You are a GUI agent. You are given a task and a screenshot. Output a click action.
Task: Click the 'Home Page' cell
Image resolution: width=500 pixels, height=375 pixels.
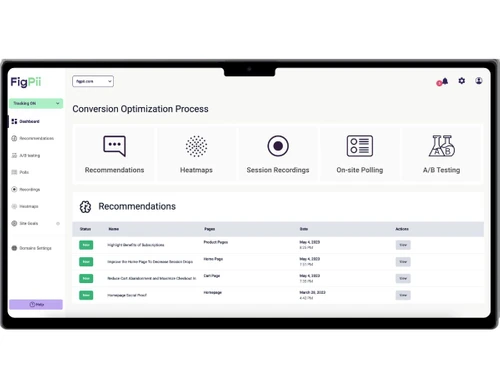pyautogui.click(x=213, y=259)
